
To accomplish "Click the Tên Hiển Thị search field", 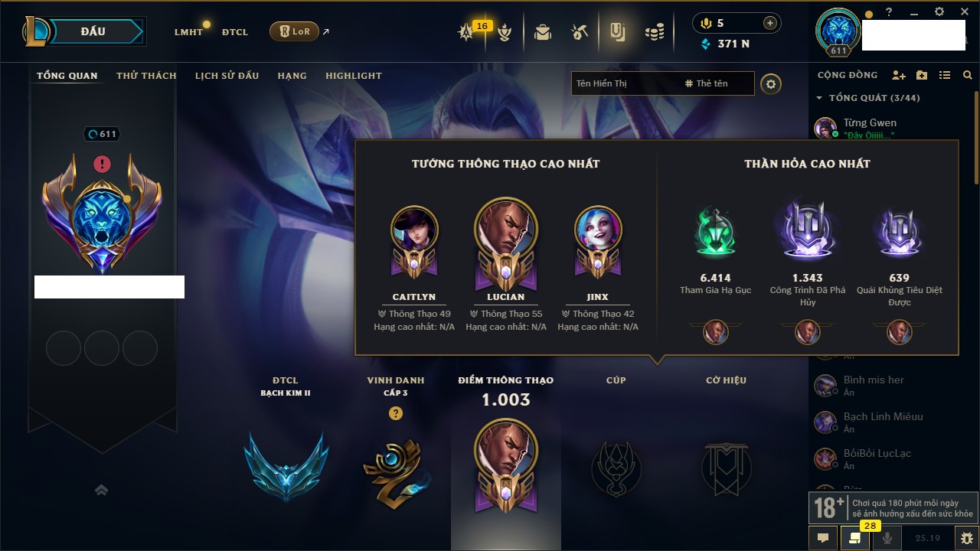I will (626, 83).
